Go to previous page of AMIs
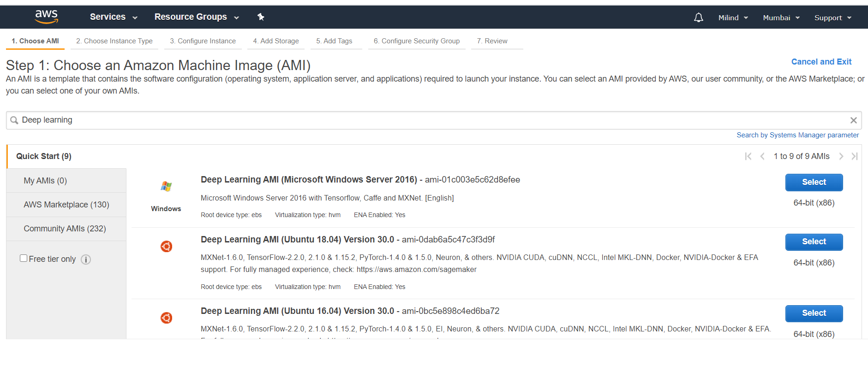Image resolution: width=868 pixels, height=366 pixels. [762, 156]
